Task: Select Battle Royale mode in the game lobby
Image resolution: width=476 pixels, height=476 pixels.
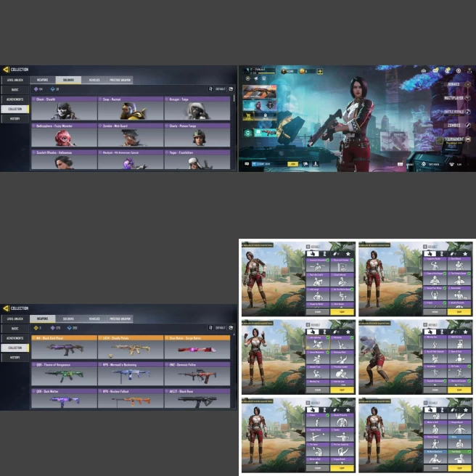Action: click(x=457, y=112)
